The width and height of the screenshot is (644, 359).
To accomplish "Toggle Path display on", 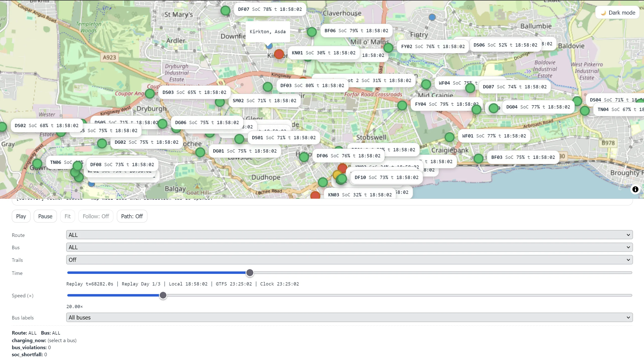I will (x=132, y=216).
